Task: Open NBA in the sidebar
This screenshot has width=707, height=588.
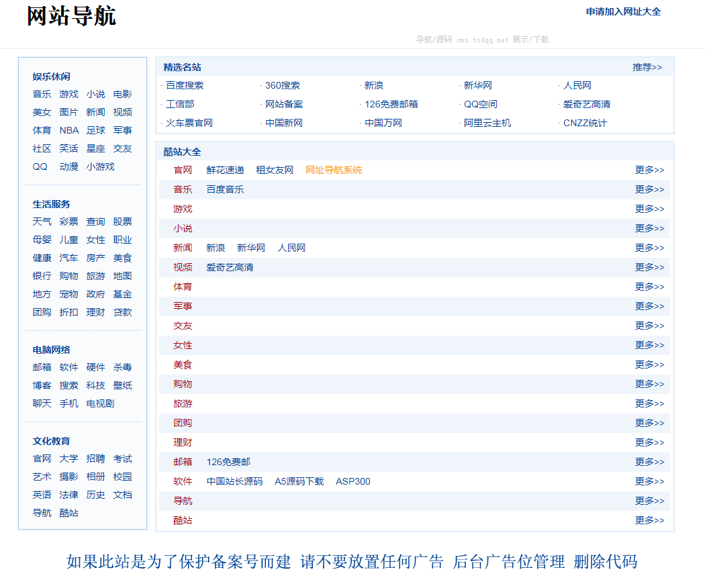Action: click(69, 130)
